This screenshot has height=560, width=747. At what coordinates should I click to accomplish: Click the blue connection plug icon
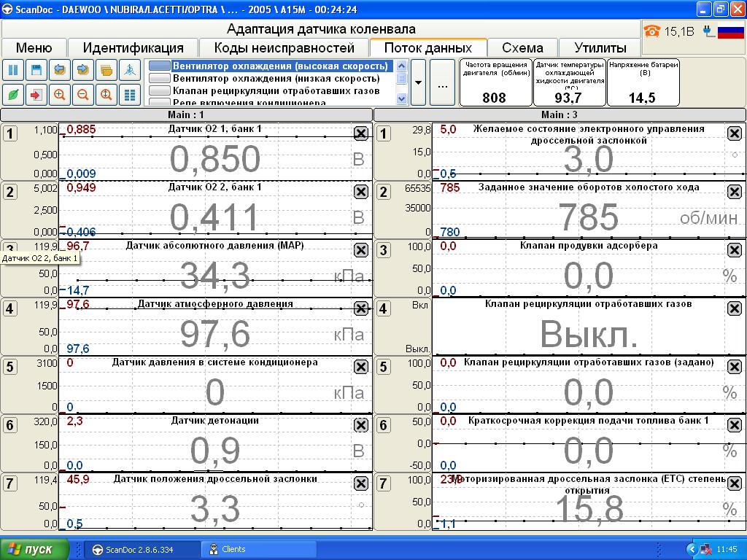coord(709,31)
